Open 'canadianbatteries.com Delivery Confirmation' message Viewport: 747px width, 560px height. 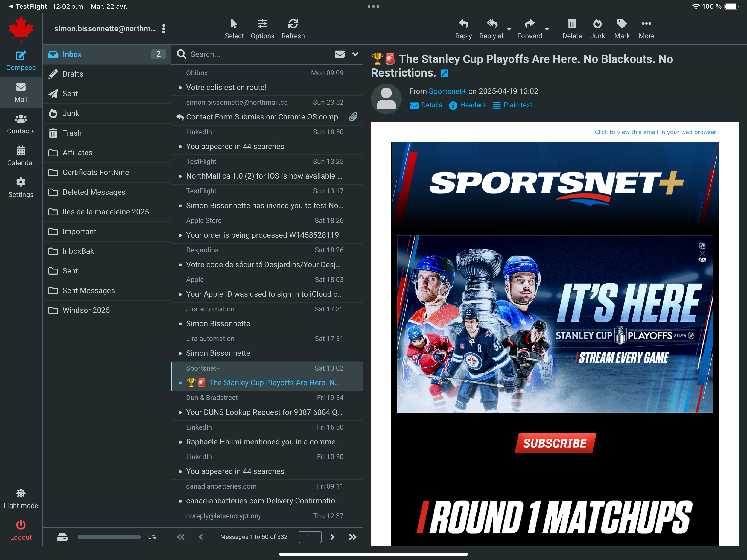click(267, 494)
